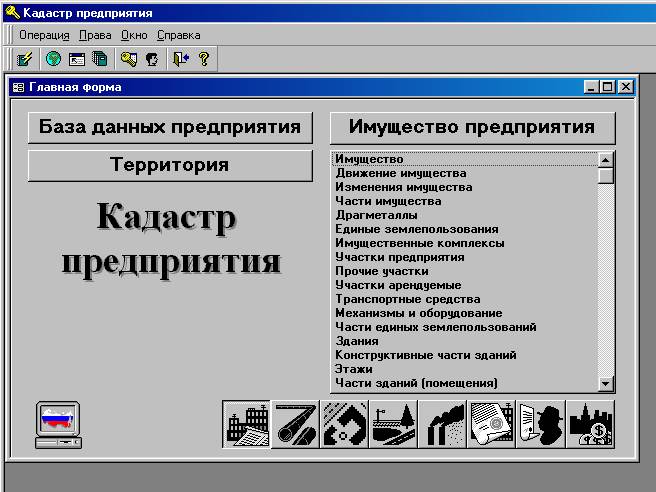Click the list scrollbar down arrow

tap(605, 384)
